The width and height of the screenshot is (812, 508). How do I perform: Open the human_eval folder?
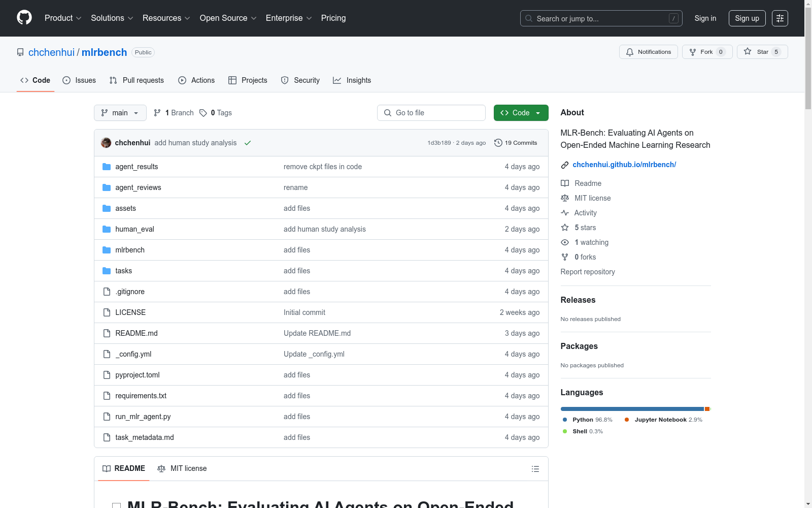point(134,229)
